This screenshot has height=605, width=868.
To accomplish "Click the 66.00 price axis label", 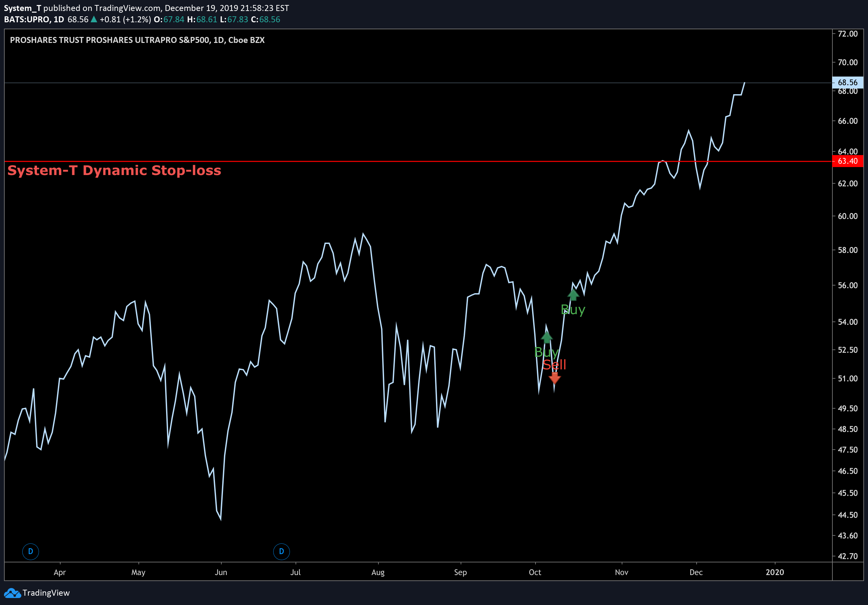I will [848, 121].
